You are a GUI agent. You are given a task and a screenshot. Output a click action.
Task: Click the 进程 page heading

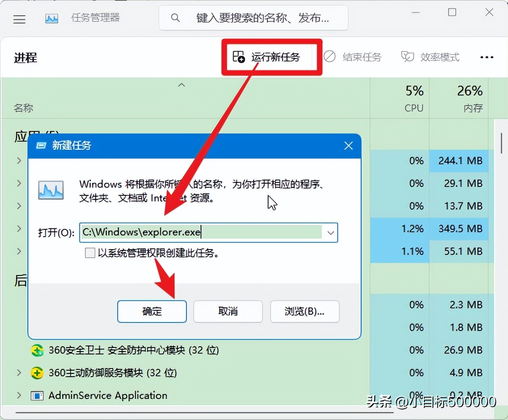[25, 57]
